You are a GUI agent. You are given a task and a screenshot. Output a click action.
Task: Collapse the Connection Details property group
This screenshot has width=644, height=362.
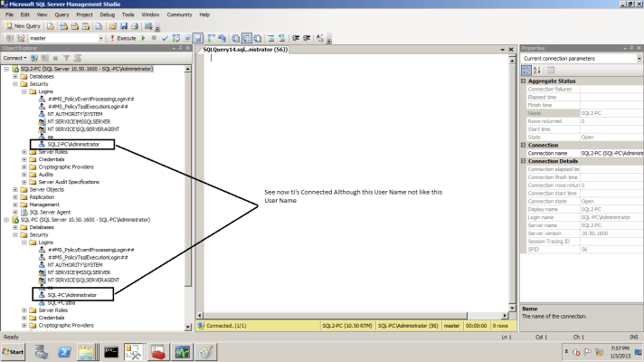point(524,161)
